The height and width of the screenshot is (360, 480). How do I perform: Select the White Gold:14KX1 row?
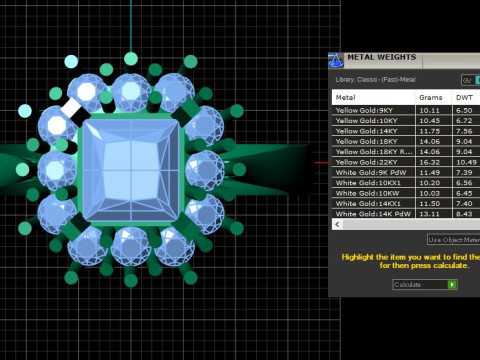[406, 203]
